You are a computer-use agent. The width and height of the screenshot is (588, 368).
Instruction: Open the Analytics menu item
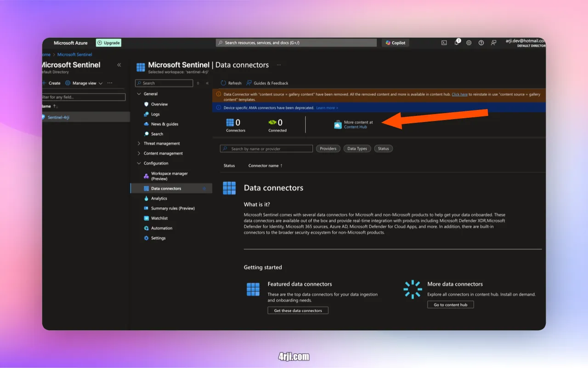(159, 198)
